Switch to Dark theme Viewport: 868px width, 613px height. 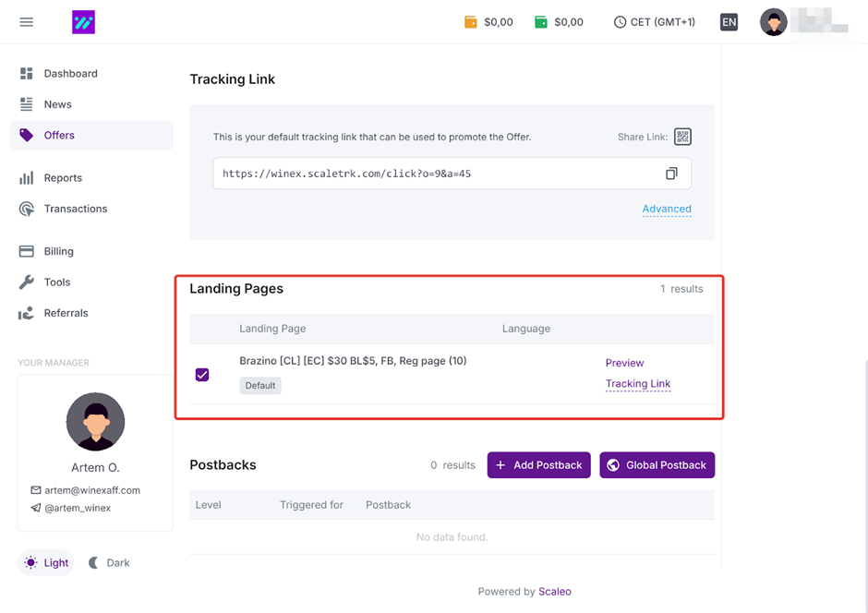[x=109, y=562]
